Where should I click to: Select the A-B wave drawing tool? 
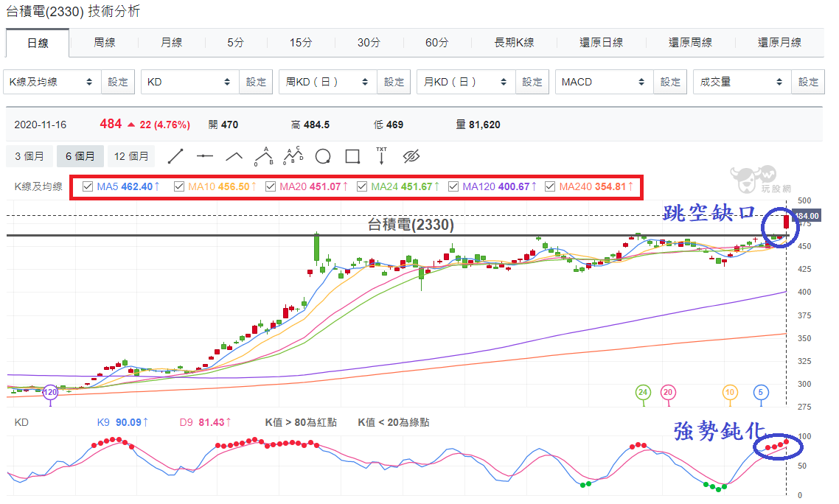coord(264,156)
